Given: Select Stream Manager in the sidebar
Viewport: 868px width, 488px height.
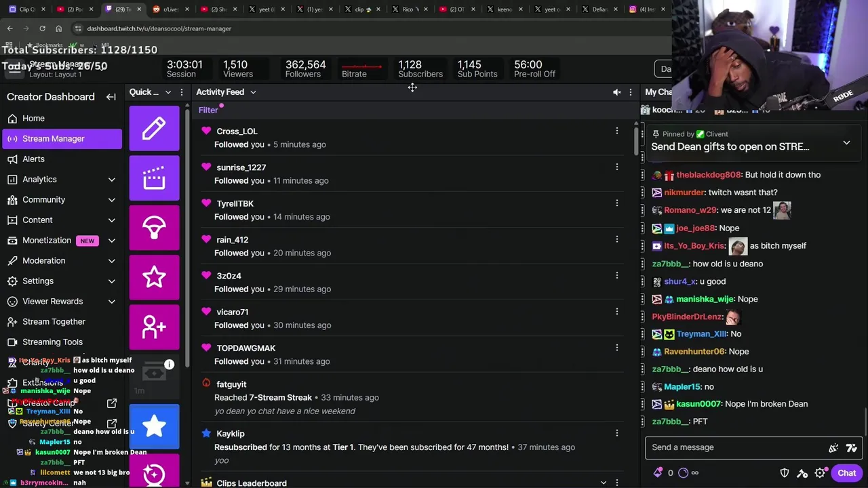Looking at the screenshot, I should (62, 138).
